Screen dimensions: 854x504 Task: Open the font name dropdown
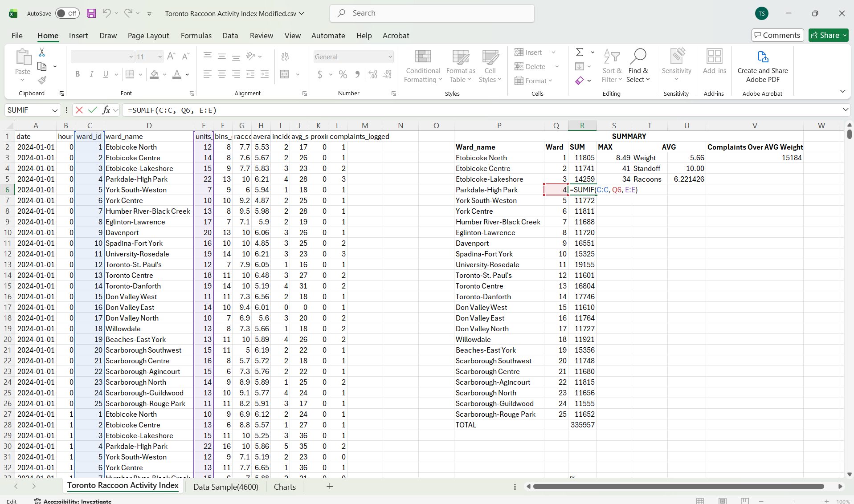pyautogui.click(x=131, y=57)
